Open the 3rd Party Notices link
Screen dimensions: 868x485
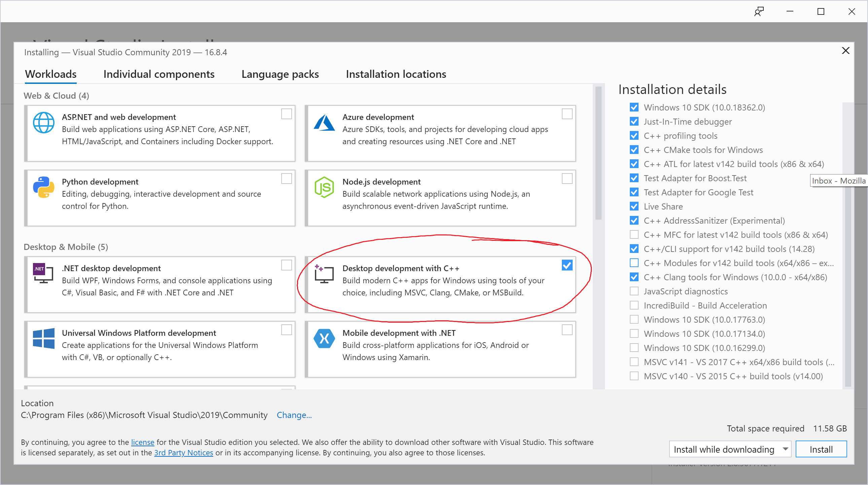184,453
